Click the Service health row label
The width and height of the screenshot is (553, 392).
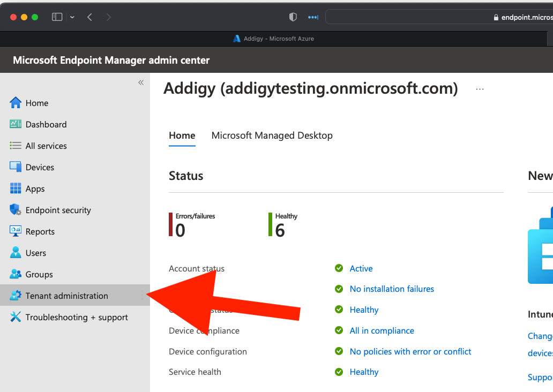[x=195, y=372]
